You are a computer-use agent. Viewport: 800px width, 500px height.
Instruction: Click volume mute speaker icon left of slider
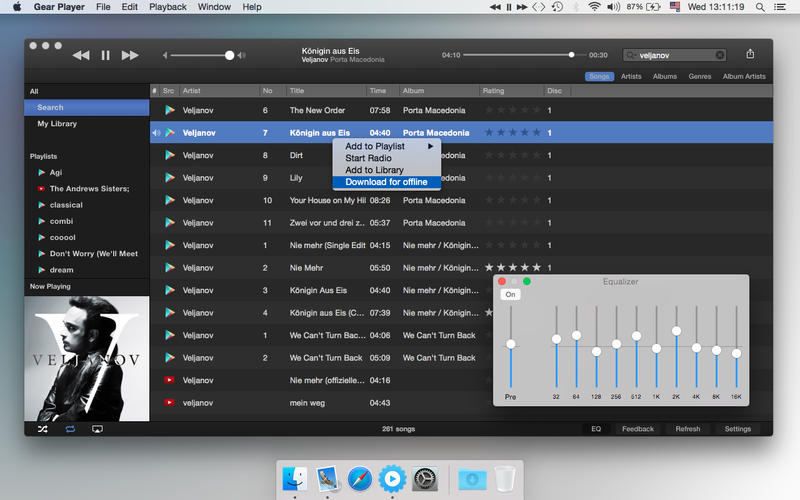[165, 55]
